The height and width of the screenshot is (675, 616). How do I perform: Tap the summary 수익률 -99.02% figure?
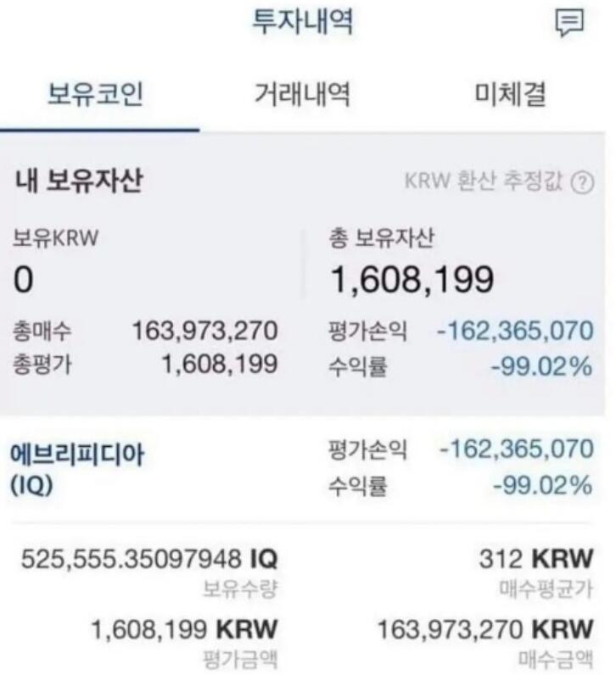coord(542,367)
